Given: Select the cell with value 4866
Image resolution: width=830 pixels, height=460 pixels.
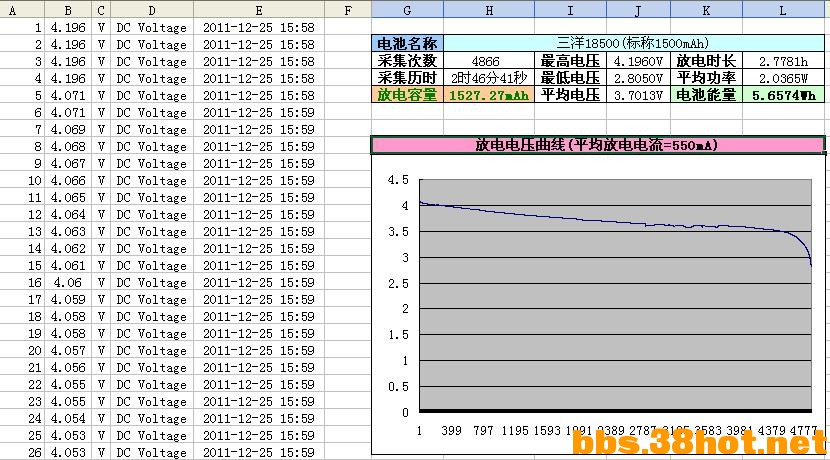Looking at the screenshot, I should pyautogui.click(x=489, y=61).
